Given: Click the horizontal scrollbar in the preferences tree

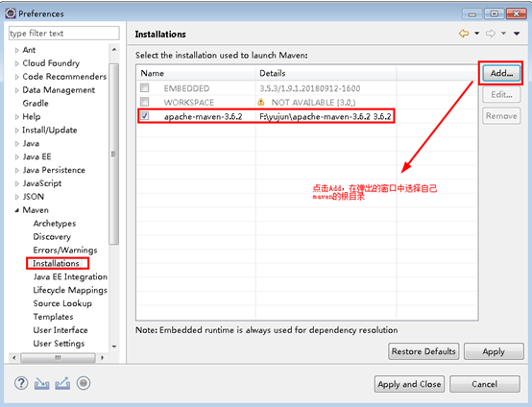Looking at the screenshot, I should pyautogui.click(x=58, y=357).
